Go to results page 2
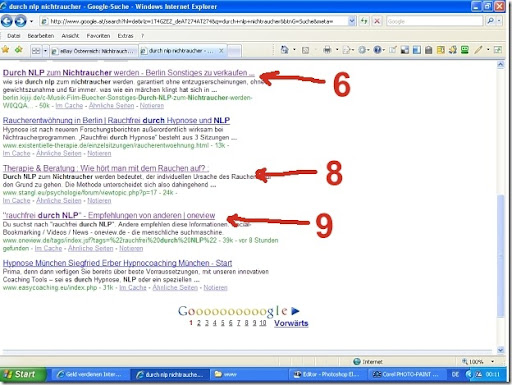Image resolution: width=512 pixels, height=385 pixels. click(x=199, y=323)
